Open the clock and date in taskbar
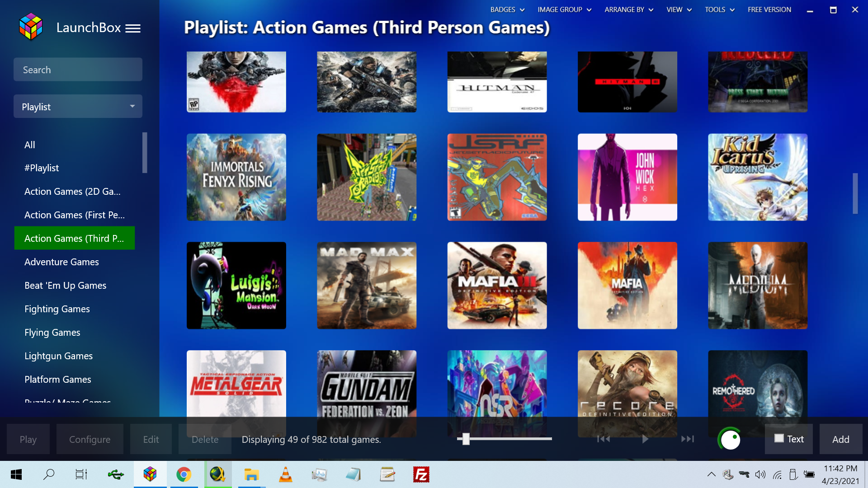Image resolution: width=868 pixels, height=488 pixels. click(x=840, y=474)
